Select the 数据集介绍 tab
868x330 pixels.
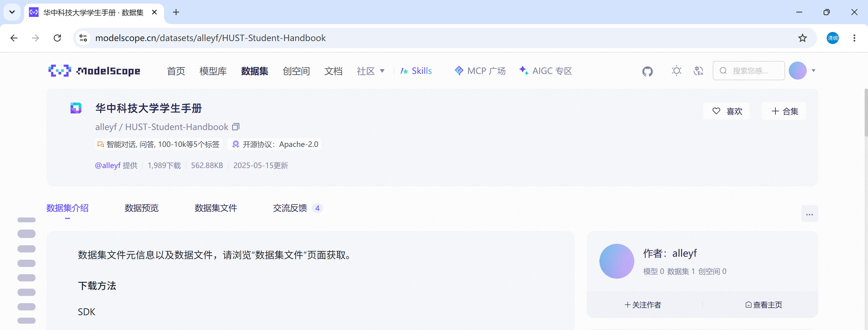(x=68, y=208)
